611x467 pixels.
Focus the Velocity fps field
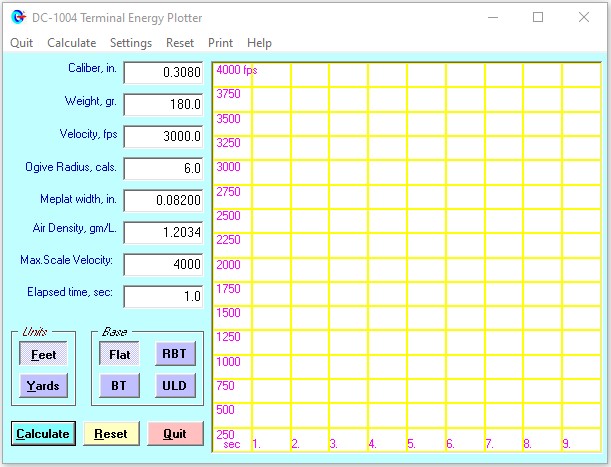coord(163,137)
